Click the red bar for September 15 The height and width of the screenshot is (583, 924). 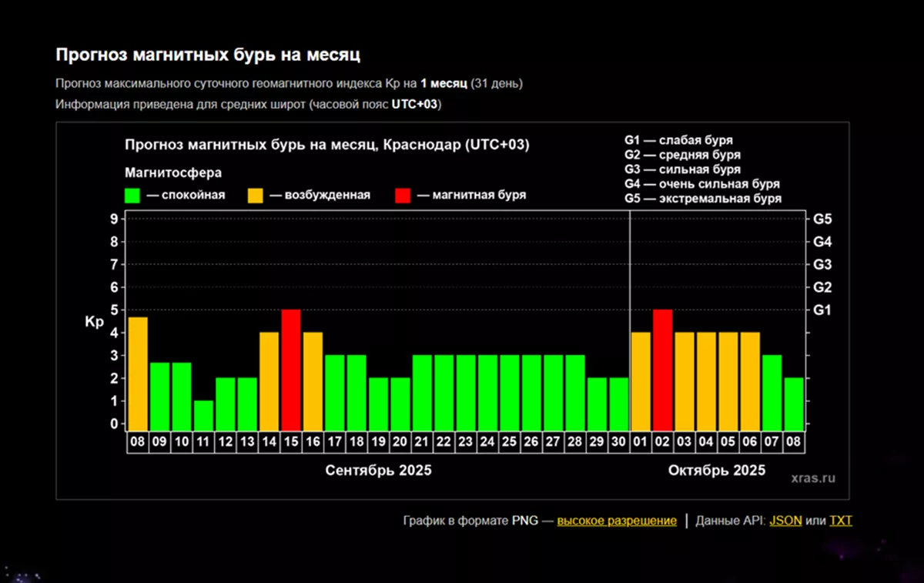coord(291,370)
